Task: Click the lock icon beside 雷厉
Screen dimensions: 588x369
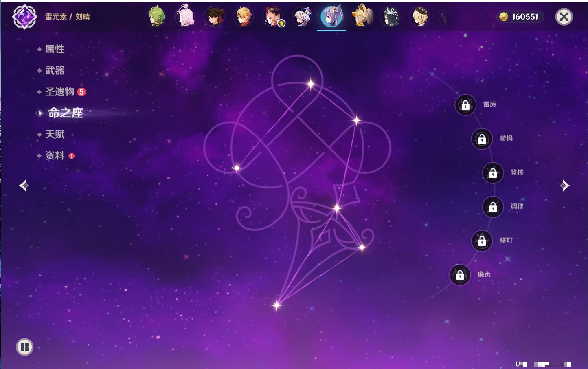Action: pyautogui.click(x=465, y=105)
